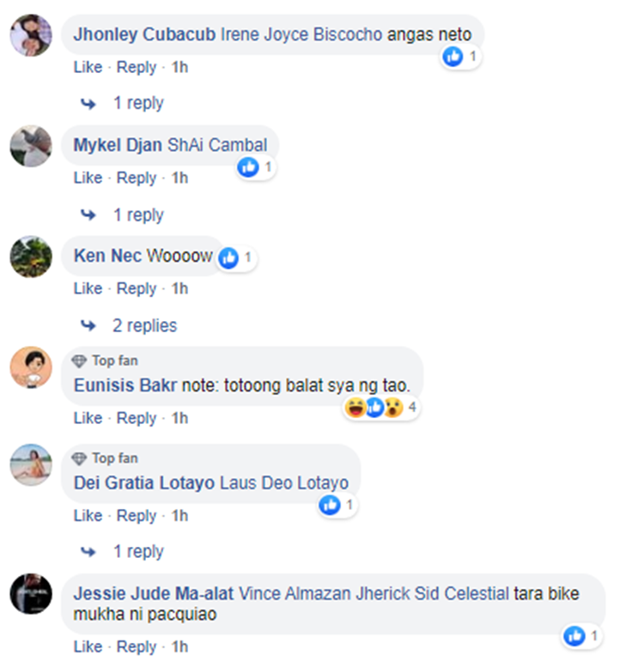Expand the 1 reply under Jhonley Cubacub's comment
Image resolution: width=644 pixels, height=667 pixels.
pyautogui.click(x=138, y=103)
